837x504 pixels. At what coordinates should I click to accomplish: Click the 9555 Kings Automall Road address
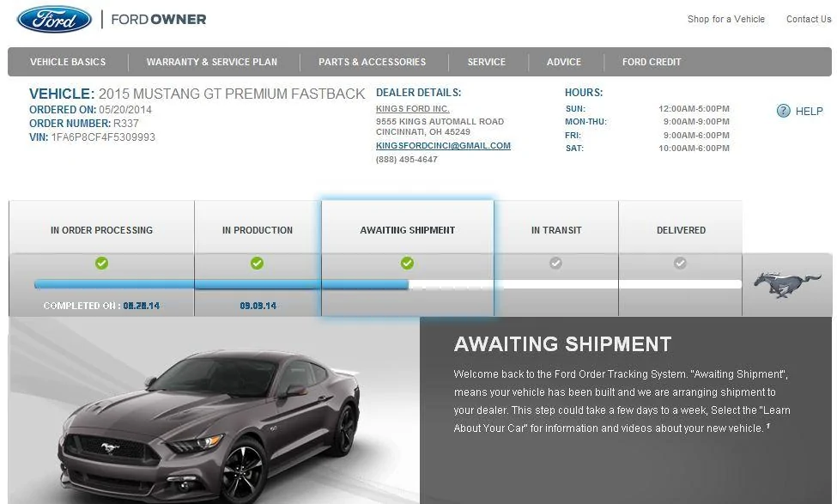click(440, 122)
